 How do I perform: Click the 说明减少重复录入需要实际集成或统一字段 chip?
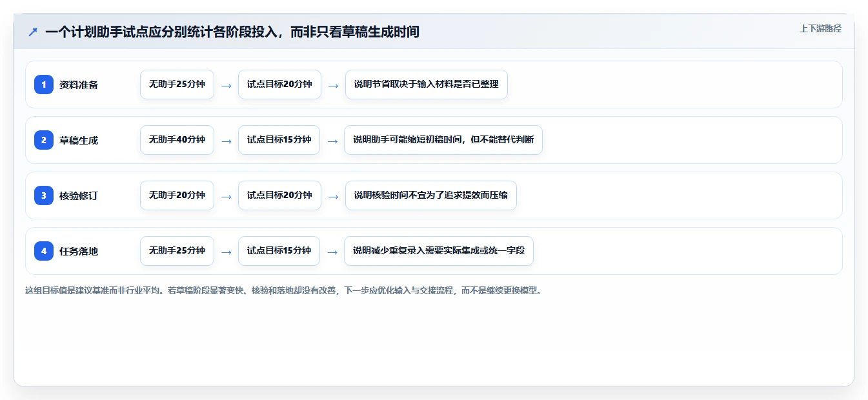(x=439, y=251)
